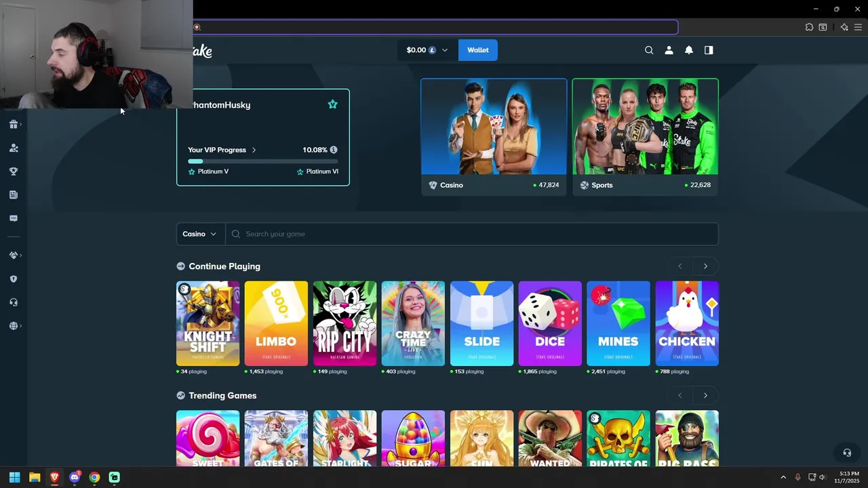868x488 pixels.
Task: Click the favorite star on VIP card
Action: click(332, 104)
